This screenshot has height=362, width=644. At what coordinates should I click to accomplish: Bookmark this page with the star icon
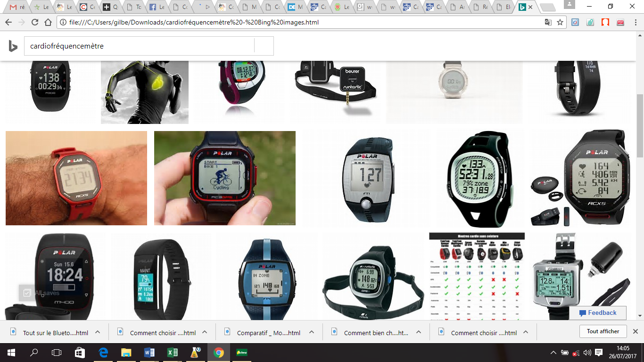[560, 22]
